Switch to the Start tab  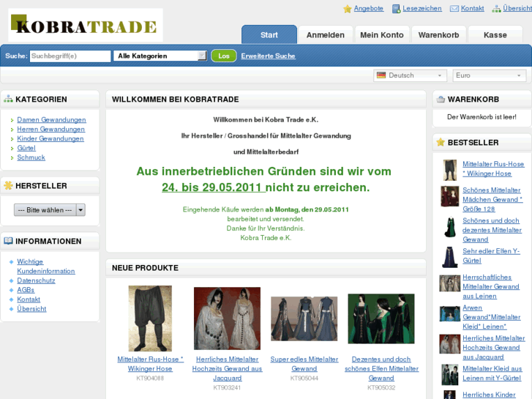tap(269, 34)
